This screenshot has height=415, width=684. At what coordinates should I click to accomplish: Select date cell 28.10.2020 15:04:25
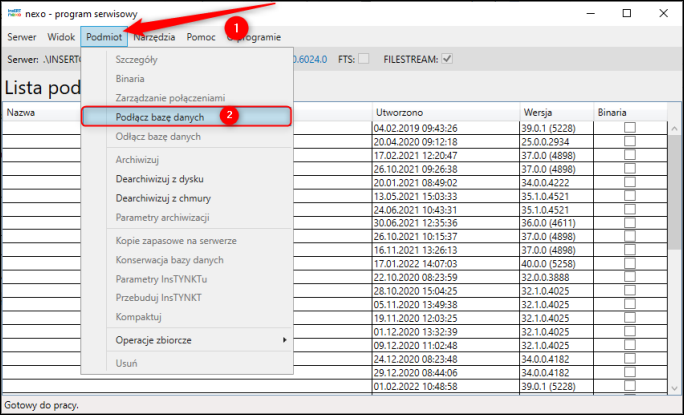tap(446, 291)
